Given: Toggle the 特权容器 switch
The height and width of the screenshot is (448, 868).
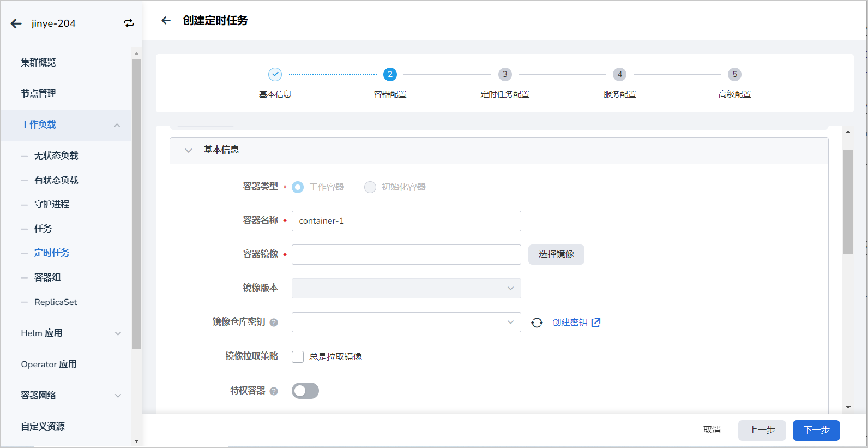Looking at the screenshot, I should [305, 391].
